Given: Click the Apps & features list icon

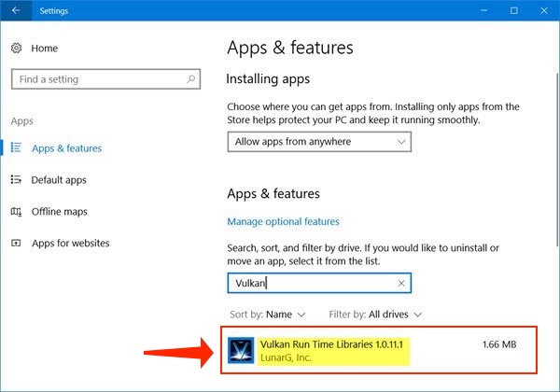Looking at the screenshot, I should tap(16, 148).
